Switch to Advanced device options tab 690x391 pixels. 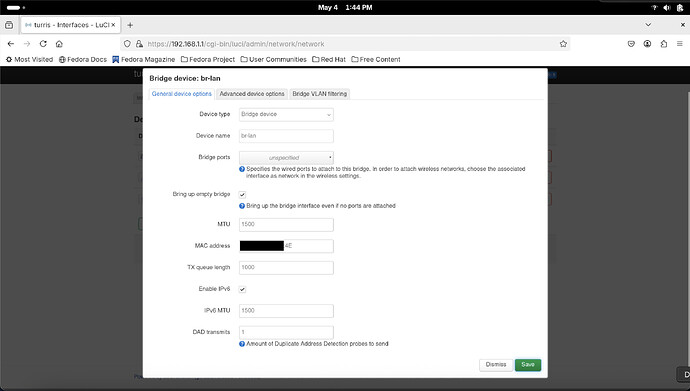(x=252, y=94)
